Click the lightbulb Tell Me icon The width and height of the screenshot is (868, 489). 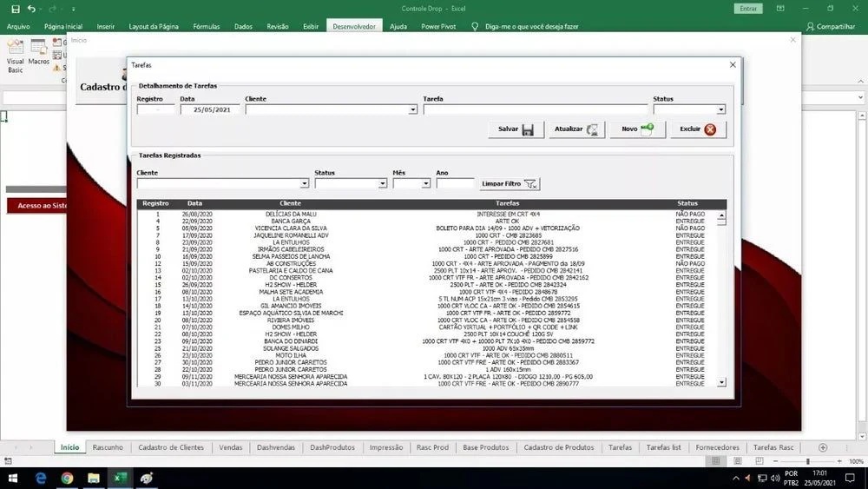click(475, 26)
